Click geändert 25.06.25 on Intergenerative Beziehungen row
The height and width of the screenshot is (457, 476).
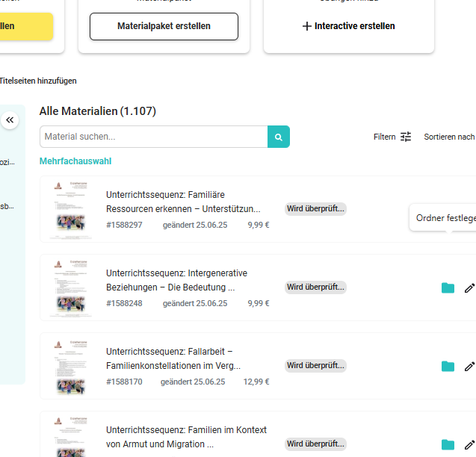(195, 303)
